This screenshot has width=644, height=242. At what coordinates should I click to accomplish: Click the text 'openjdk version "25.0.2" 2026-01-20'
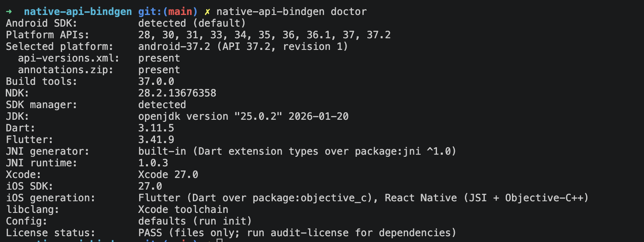coord(243,116)
